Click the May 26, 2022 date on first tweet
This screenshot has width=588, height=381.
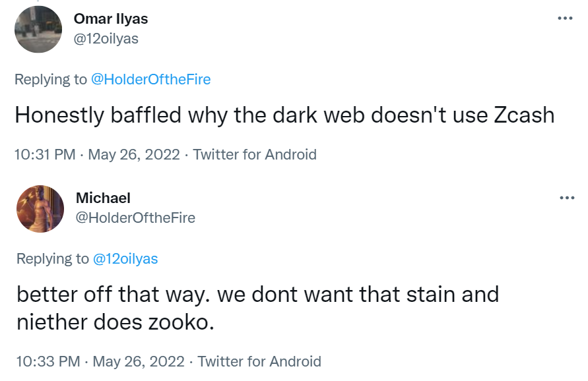pyautogui.click(x=134, y=154)
